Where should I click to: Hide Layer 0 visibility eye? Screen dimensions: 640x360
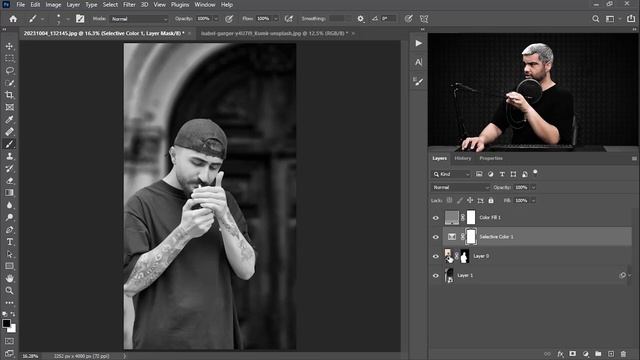click(x=436, y=256)
